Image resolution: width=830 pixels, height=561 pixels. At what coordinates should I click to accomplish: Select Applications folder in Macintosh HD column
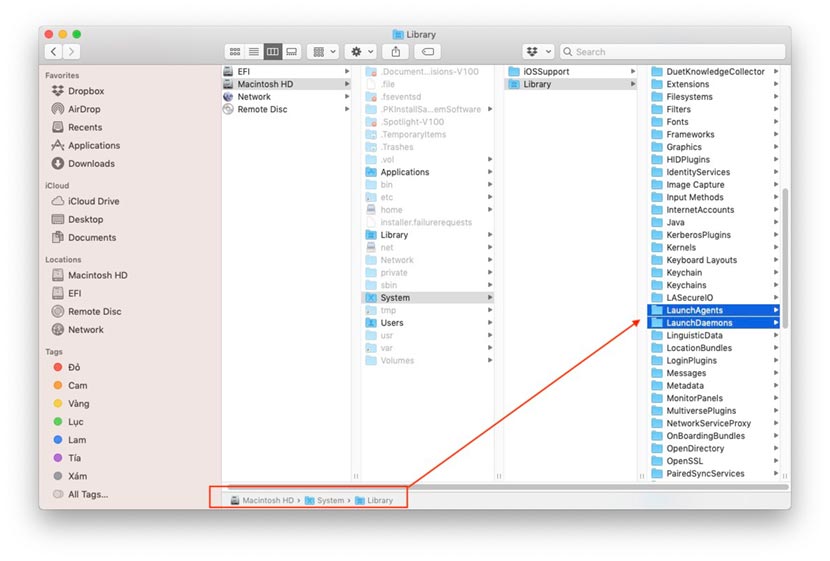428,172
